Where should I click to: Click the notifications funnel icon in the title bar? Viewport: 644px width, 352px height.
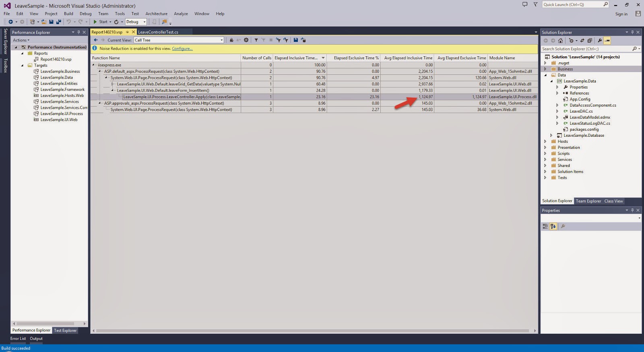[x=535, y=4]
